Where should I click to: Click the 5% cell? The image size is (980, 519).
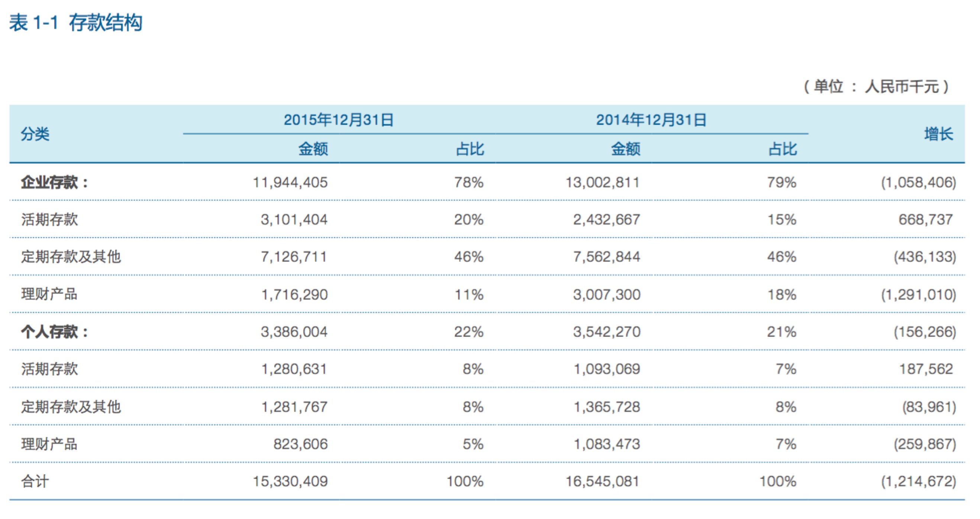click(x=473, y=444)
